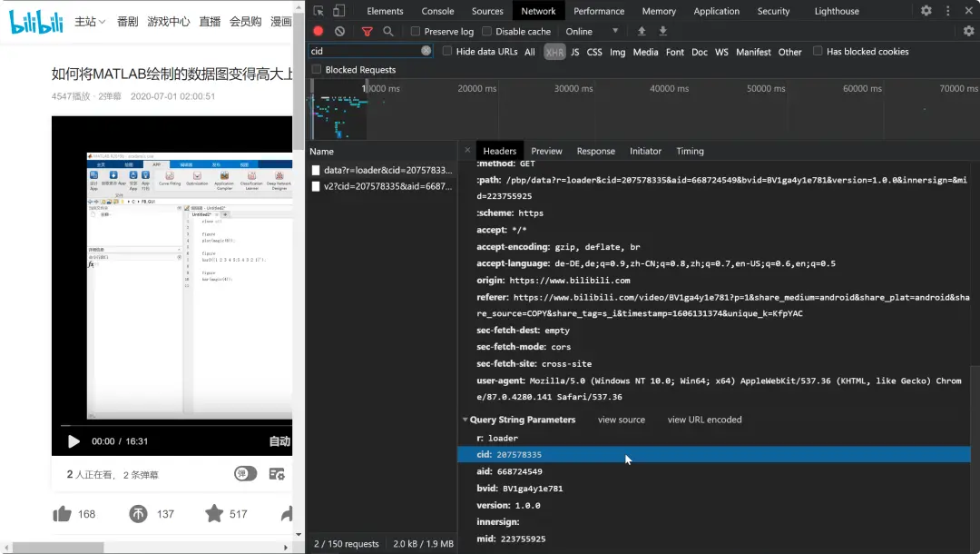Give a coin to the video
980x554 pixels.
pyautogui.click(x=138, y=514)
